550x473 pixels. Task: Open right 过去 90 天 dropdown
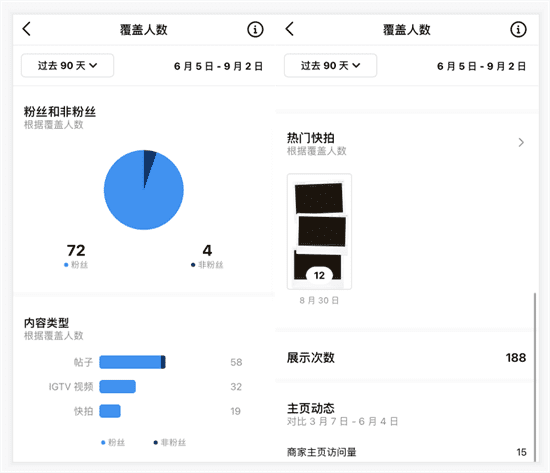[330, 65]
